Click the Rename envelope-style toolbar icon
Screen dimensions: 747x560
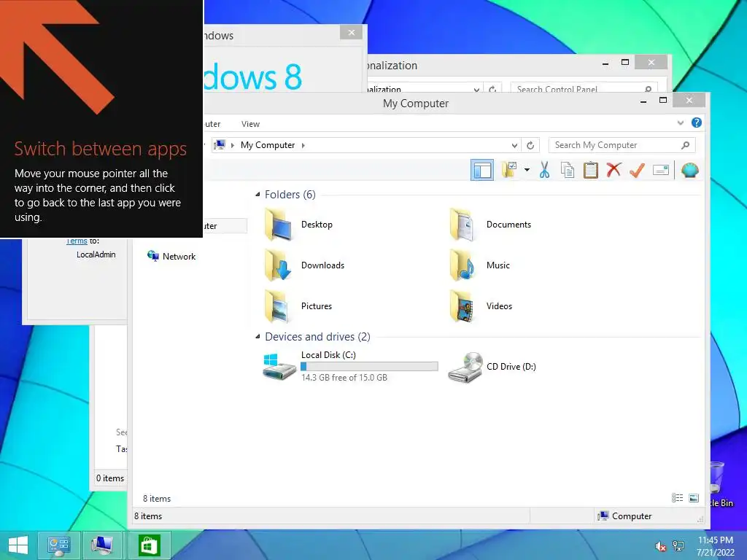point(661,170)
